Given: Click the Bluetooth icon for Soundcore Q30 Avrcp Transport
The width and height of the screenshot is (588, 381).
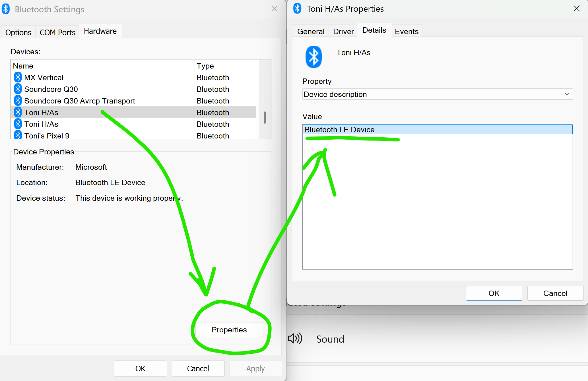Looking at the screenshot, I should pos(18,101).
